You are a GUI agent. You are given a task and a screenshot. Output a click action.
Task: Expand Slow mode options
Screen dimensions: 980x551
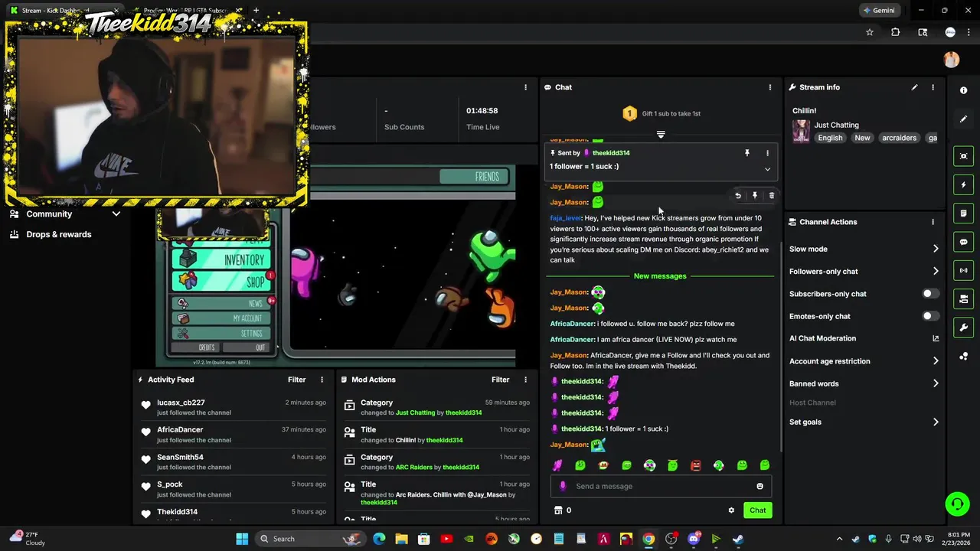[935, 249]
